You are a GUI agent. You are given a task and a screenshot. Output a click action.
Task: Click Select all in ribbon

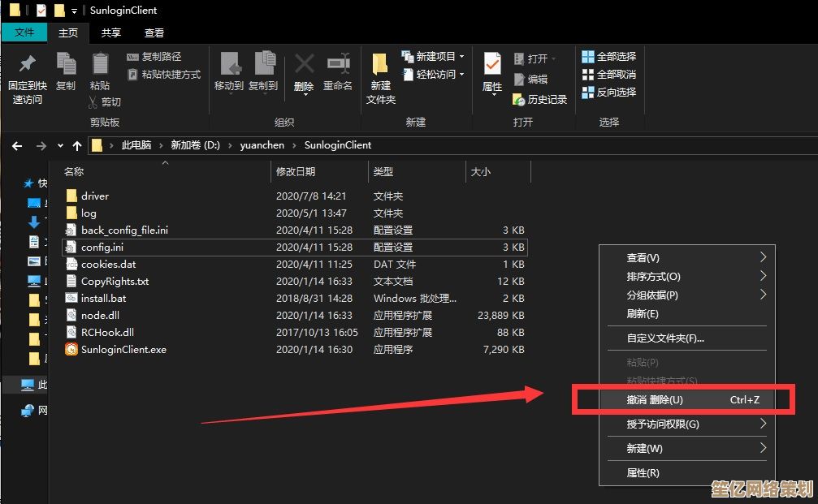pos(608,56)
